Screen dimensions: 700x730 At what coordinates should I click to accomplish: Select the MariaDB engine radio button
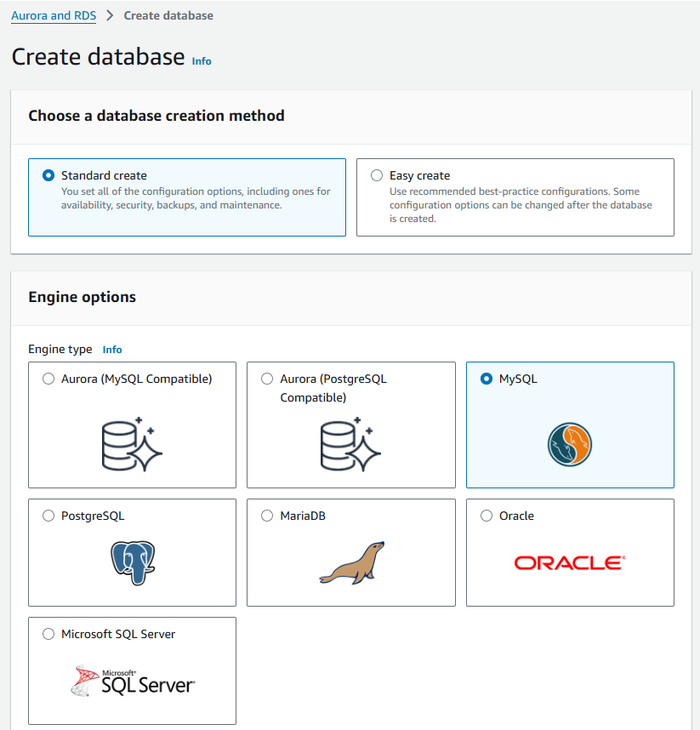click(267, 516)
